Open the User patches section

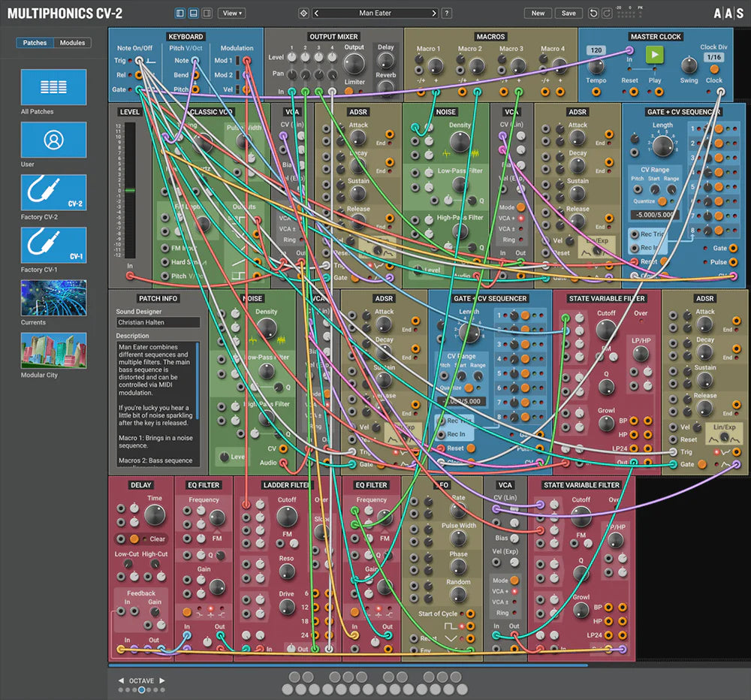(x=53, y=140)
